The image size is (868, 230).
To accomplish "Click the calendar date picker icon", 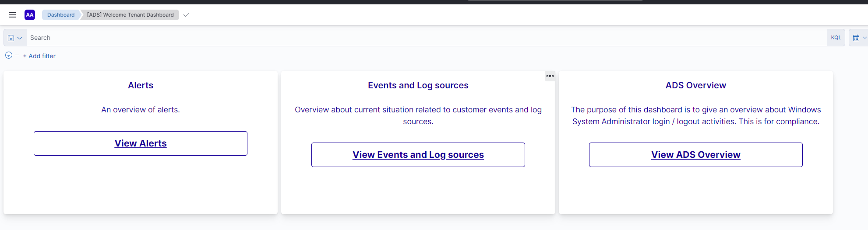I will point(856,38).
